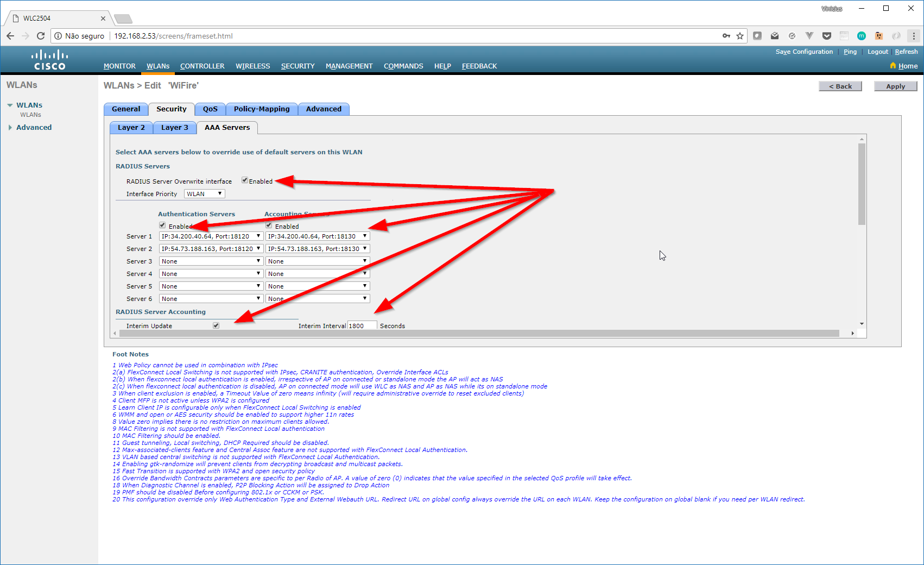Viewport: 924px width, 565px height.
Task: Bookmark this page with the star icon
Action: click(x=740, y=36)
